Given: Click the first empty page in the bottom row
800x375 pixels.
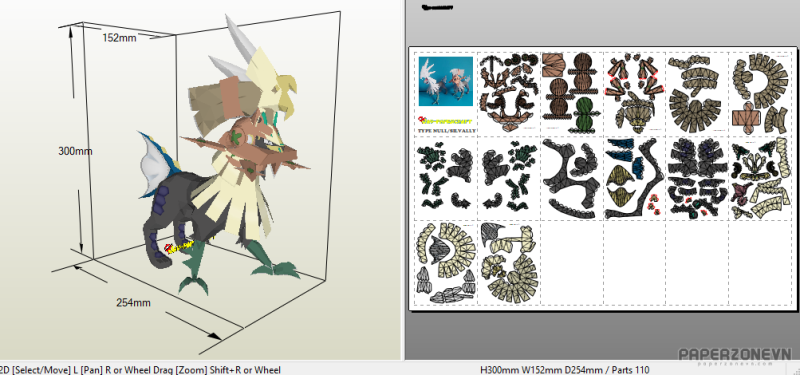Looking at the screenshot, I should click(x=571, y=263).
